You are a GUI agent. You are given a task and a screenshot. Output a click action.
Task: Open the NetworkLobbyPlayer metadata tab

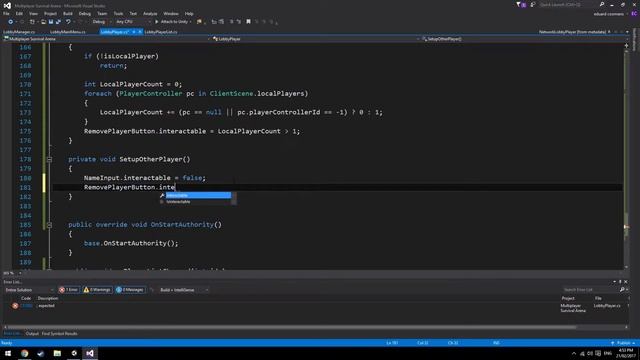click(x=572, y=32)
